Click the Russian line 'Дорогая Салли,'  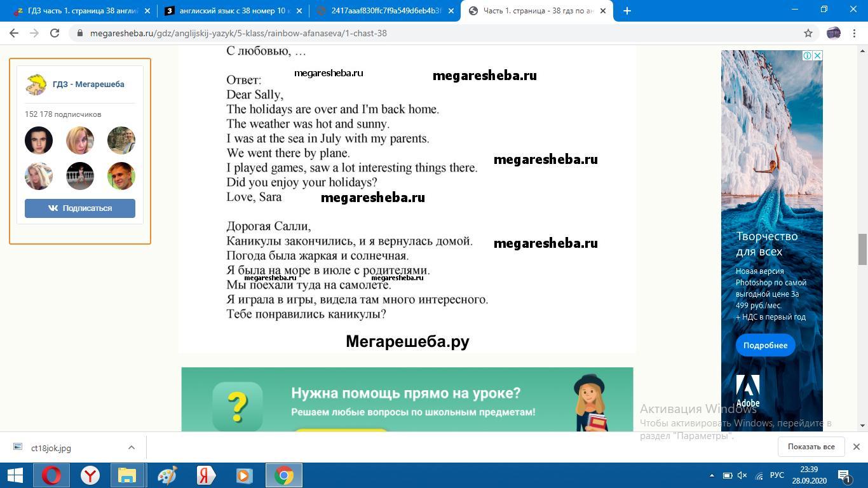pyautogui.click(x=269, y=226)
